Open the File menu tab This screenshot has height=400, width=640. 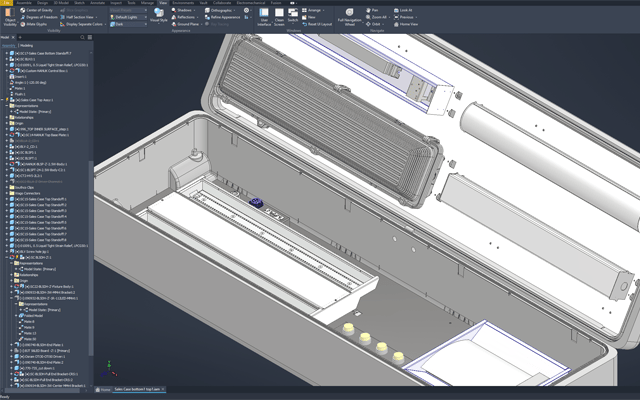(x=7, y=3)
